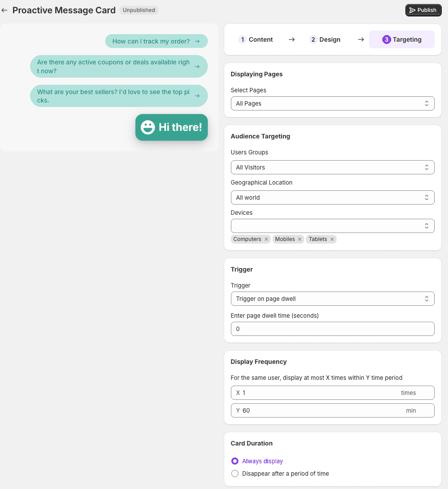
Task: Expand the Geographical Location dropdown
Action: click(x=333, y=197)
